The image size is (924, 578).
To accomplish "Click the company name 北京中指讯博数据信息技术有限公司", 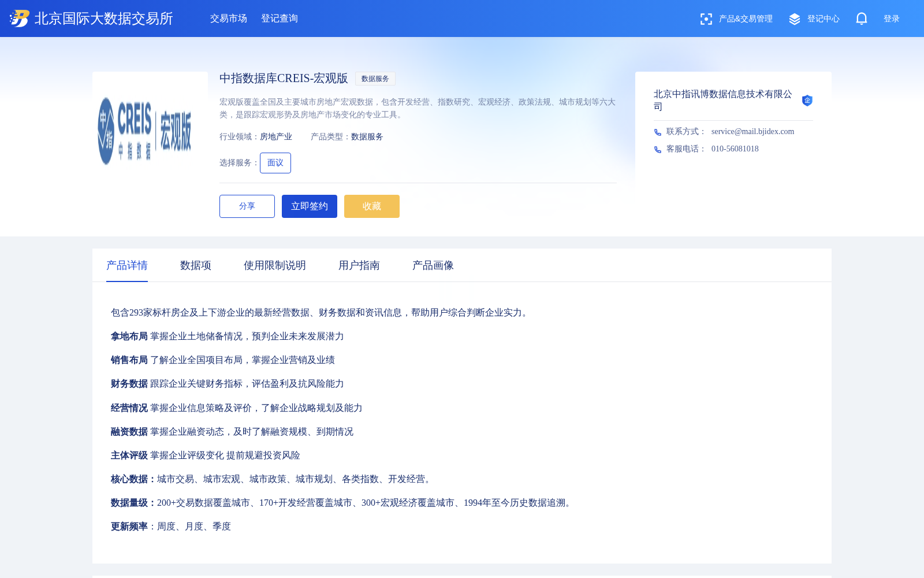I will pyautogui.click(x=723, y=101).
